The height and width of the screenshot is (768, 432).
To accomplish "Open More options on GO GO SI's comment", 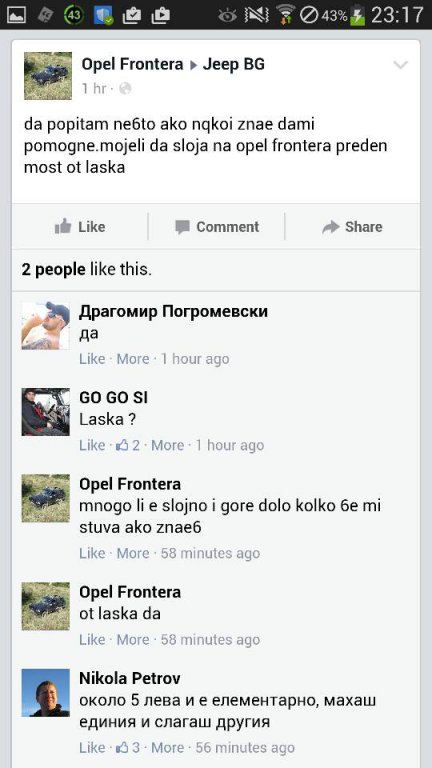I will (168, 445).
